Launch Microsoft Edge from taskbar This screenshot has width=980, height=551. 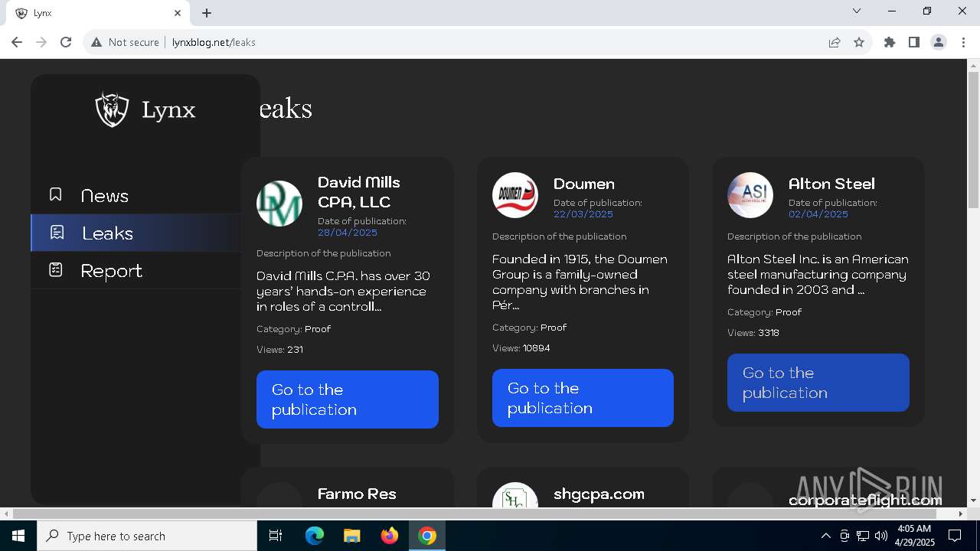315,536
